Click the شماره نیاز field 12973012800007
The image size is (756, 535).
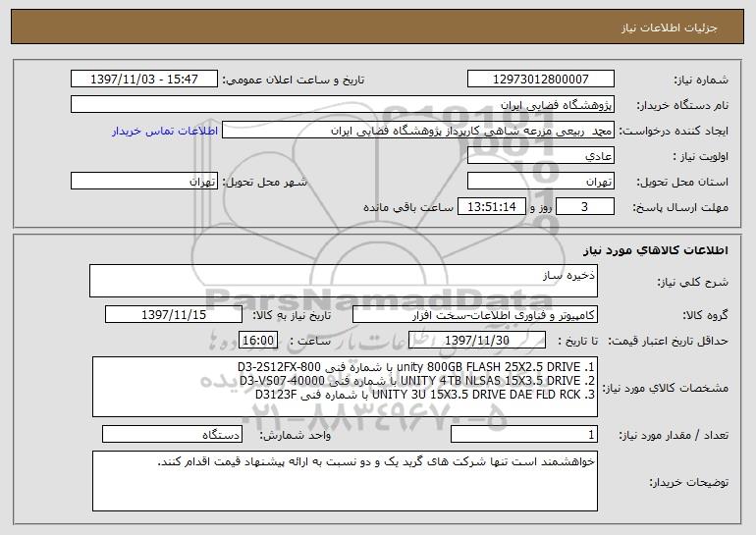pos(540,80)
